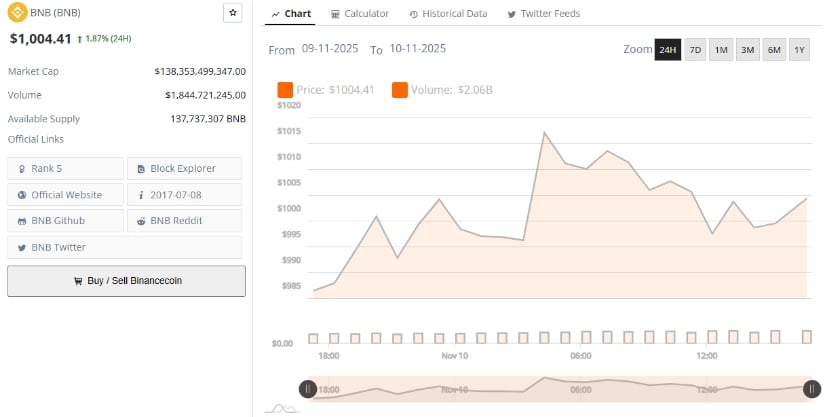Open the BNB Github link
The width and height of the screenshot is (825, 417).
(x=65, y=220)
